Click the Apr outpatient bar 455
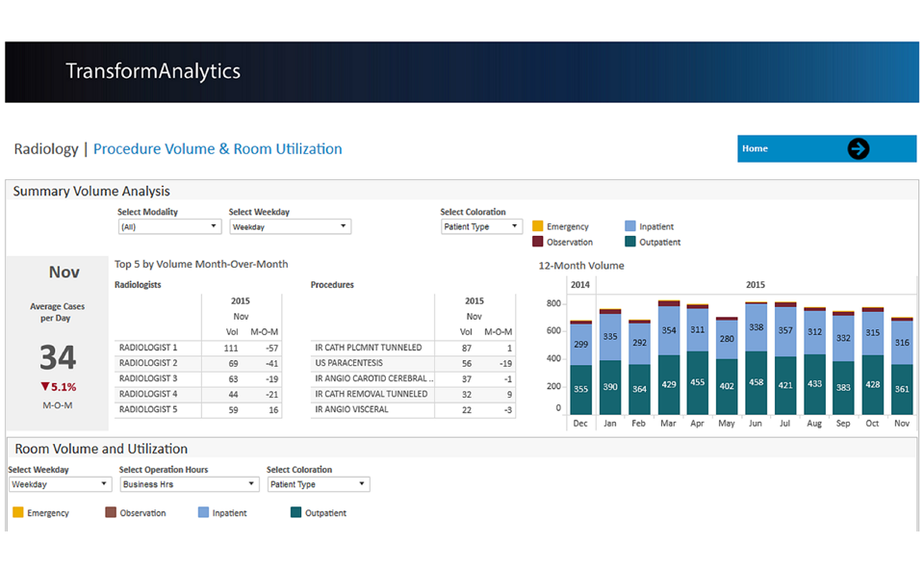The width and height of the screenshot is (924, 570). [x=697, y=382]
